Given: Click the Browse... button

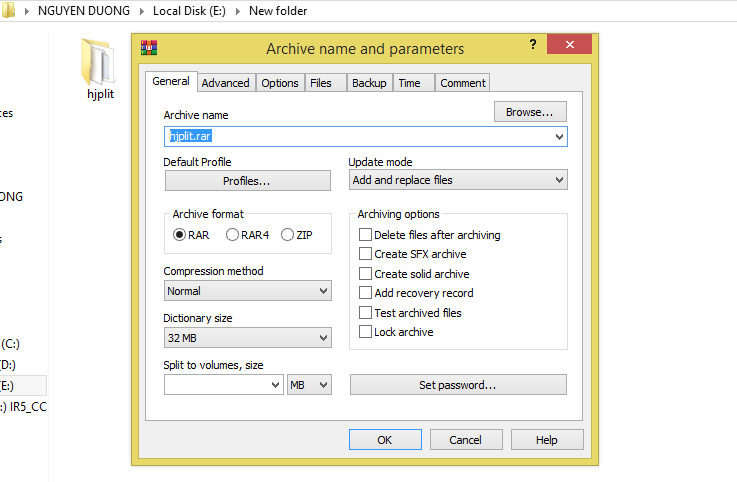Looking at the screenshot, I should click(x=530, y=112).
